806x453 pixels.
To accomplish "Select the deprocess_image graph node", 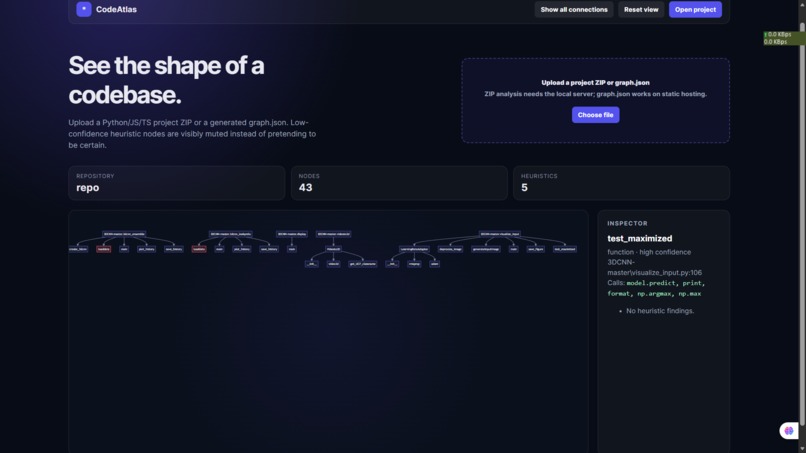I will pyautogui.click(x=450, y=249).
